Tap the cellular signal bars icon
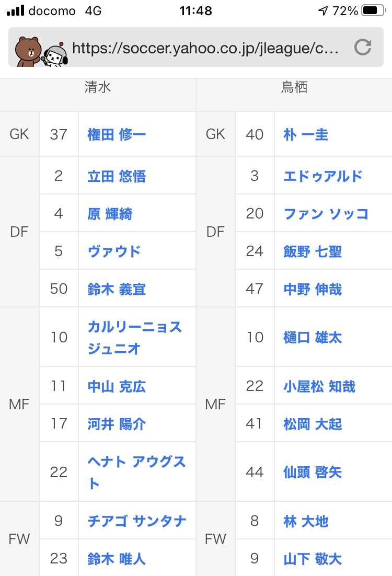392x576 pixels. tap(15, 10)
